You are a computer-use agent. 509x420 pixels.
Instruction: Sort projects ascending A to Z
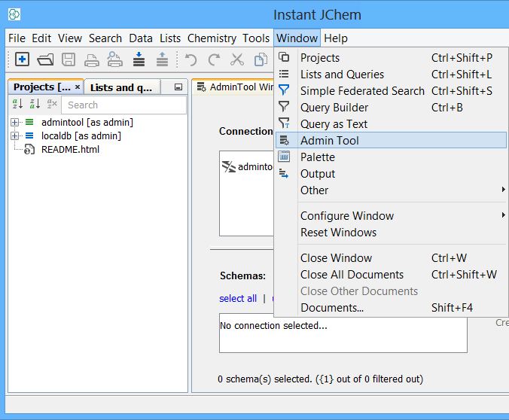click(17, 104)
